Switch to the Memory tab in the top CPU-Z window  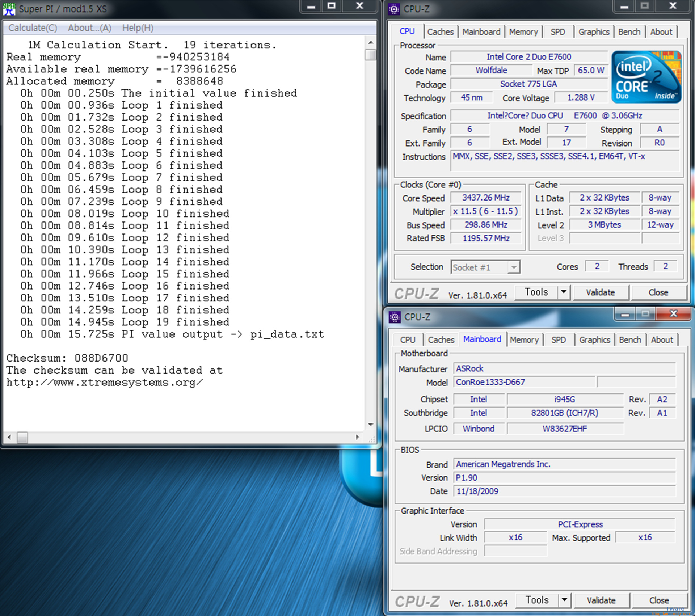[x=523, y=32]
